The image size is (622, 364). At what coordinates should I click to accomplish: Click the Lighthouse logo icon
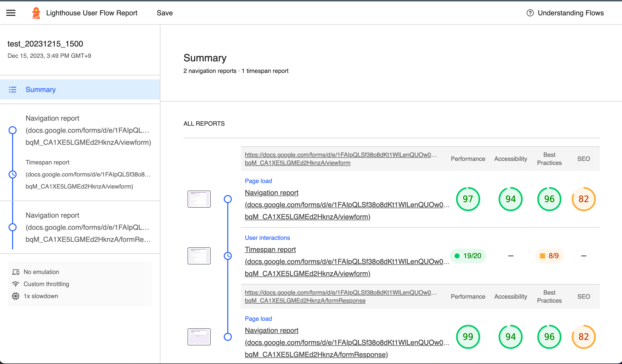tap(36, 13)
